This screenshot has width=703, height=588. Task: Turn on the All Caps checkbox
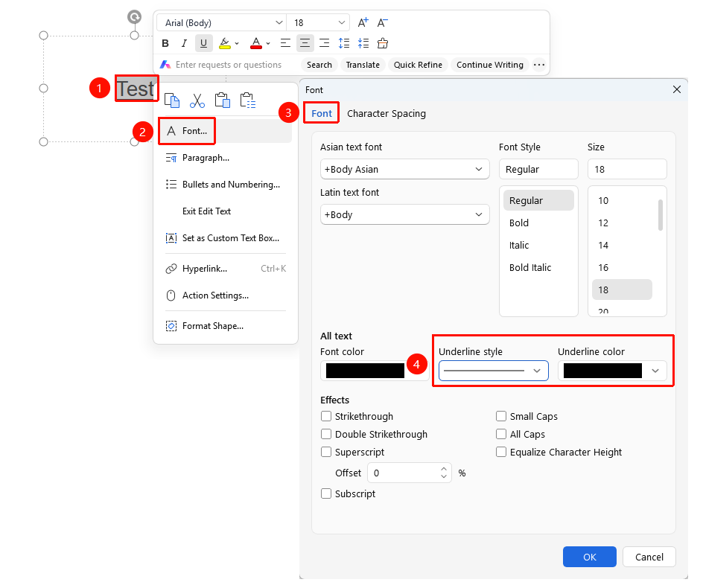tap(500, 434)
